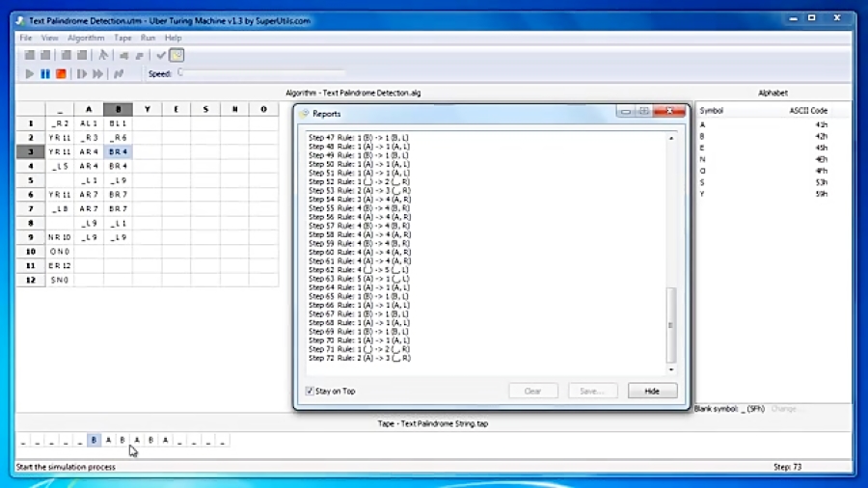
Task: Open the File menu
Action: (26, 38)
